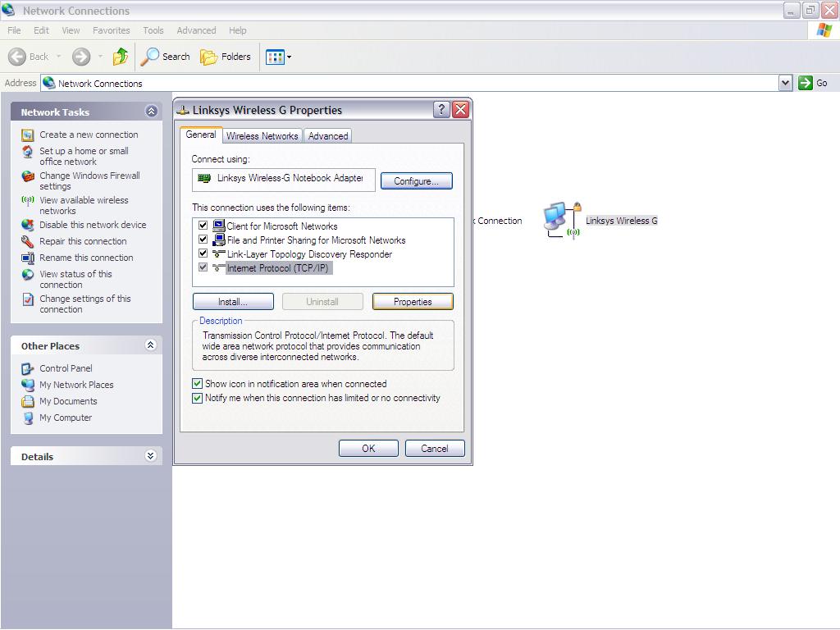
Task: Open the Favorites menu
Action: coord(112,30)
